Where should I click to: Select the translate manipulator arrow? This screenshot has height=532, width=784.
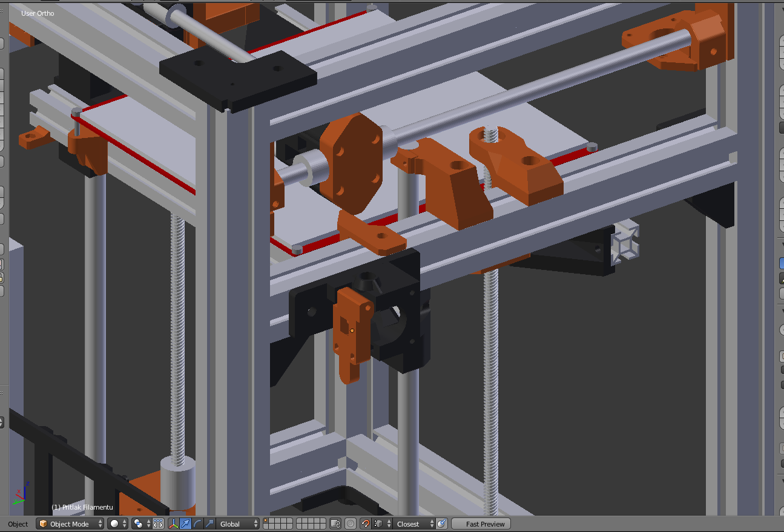[x=186, y=524]
